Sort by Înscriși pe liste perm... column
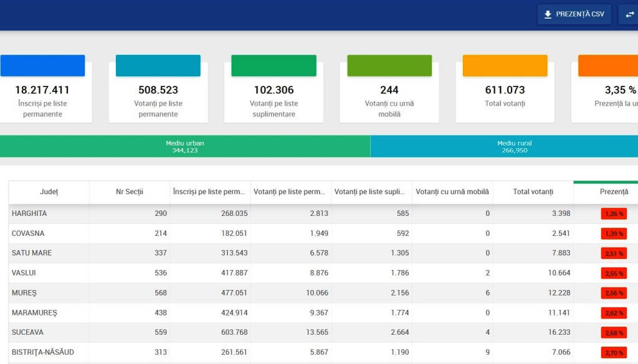The width and height of the screenshot is (638, 364). 209,192
